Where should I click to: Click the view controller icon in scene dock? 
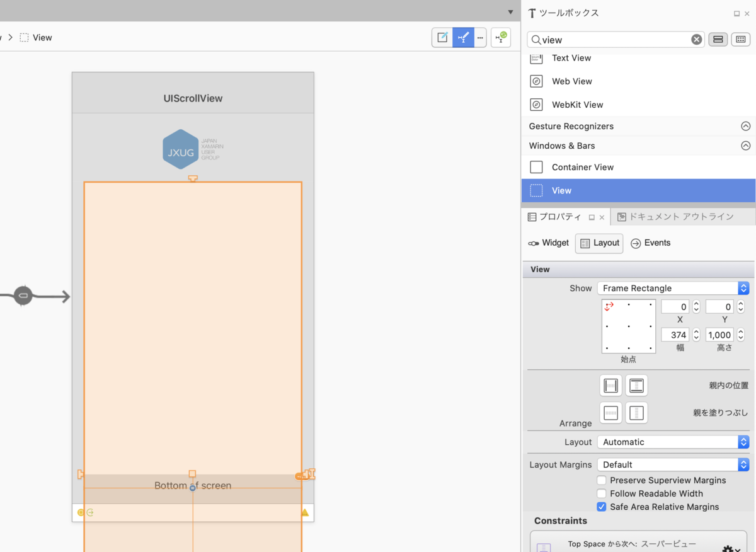(x=81, y=512)
